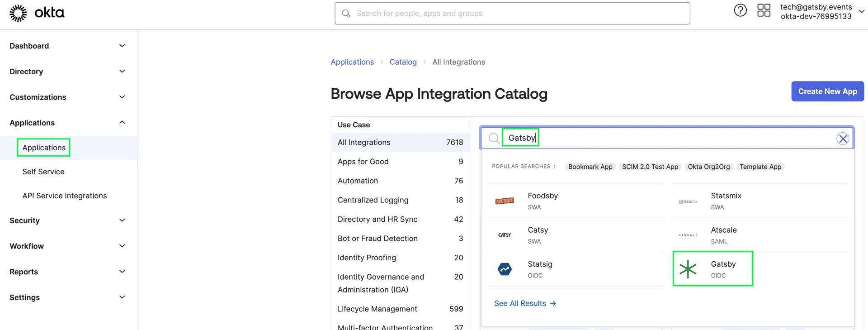Viewport: 868px width, 330px height.
Task: Choose the SCIM 2.0 Test App popular search
Action: pos(650,167)
